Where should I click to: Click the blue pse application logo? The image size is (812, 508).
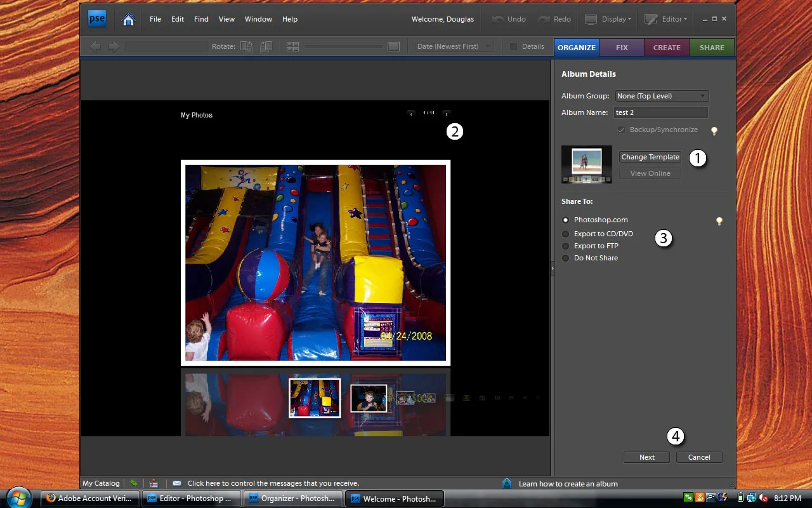97,19
